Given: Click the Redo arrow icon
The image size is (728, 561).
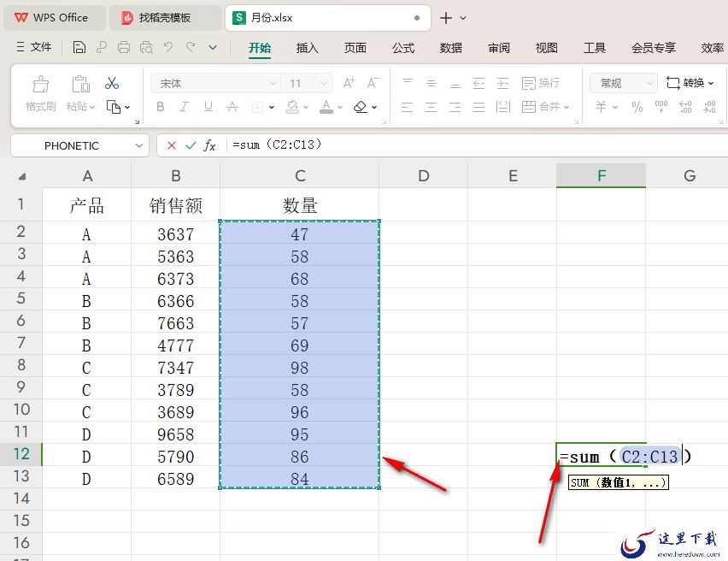Looking at the screenshot, I should click(191, 46).
